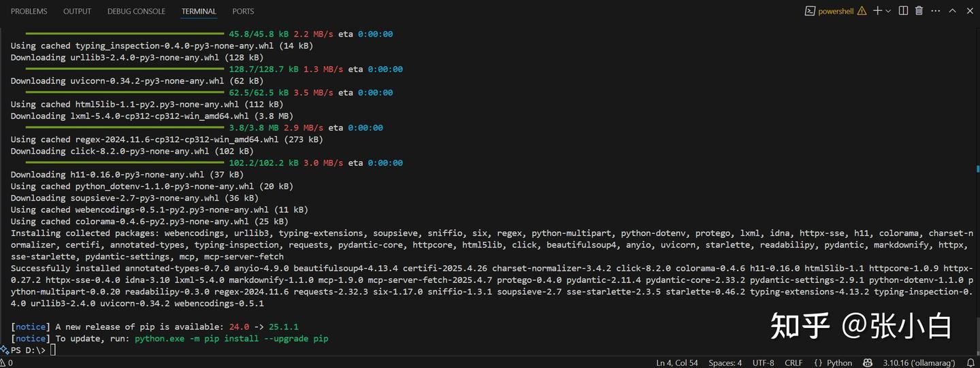
Task: Close the terminal panel
Action: 970,11
